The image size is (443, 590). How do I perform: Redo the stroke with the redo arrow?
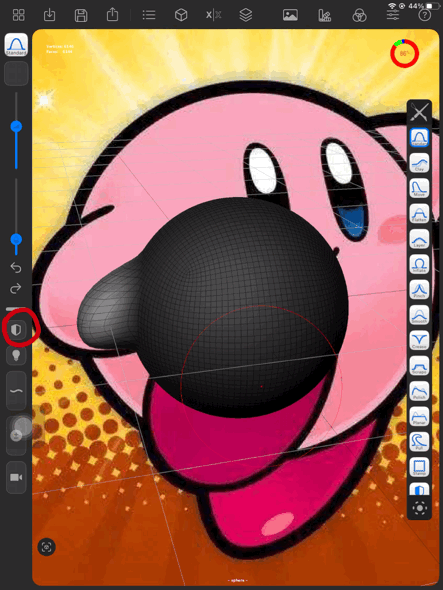(x=16, y=289)
